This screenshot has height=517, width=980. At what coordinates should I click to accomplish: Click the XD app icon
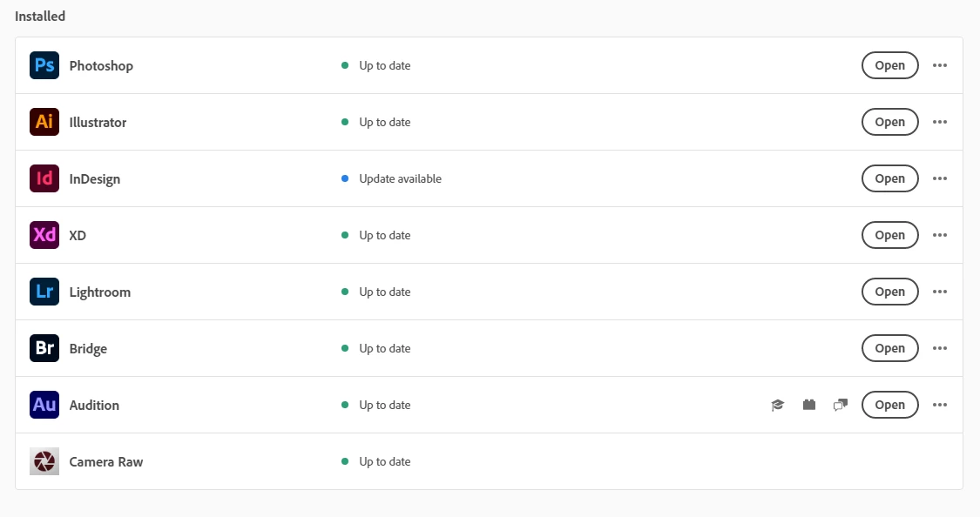tap(44, 235)
